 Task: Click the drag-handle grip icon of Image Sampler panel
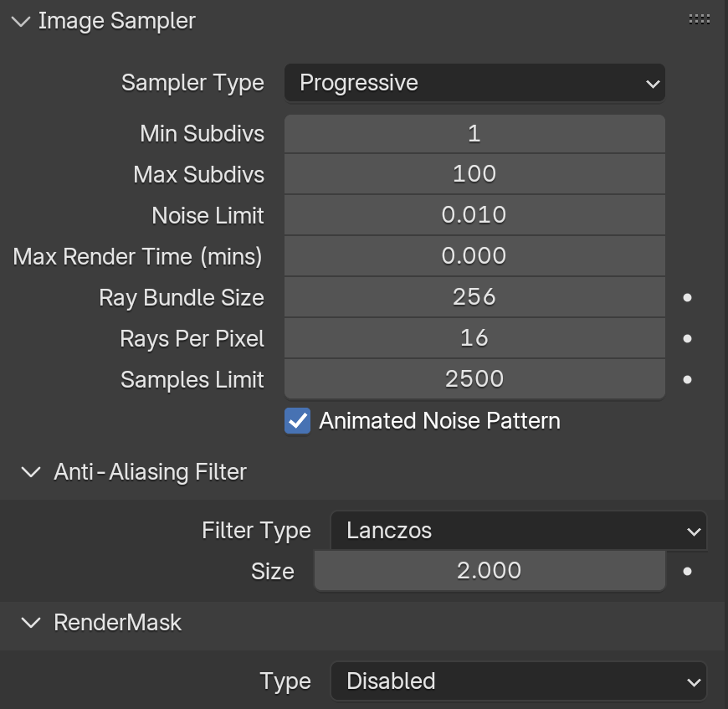tap(699, 19)
